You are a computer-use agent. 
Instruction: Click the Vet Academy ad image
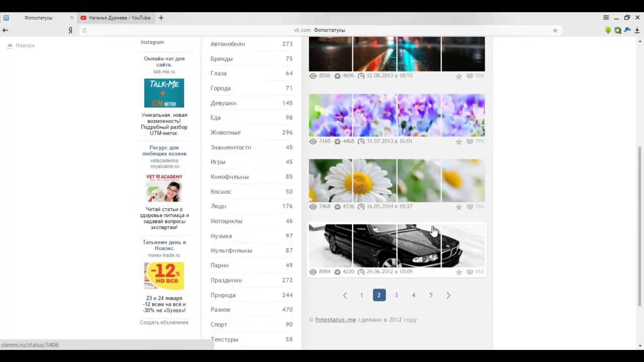(164, 188)
